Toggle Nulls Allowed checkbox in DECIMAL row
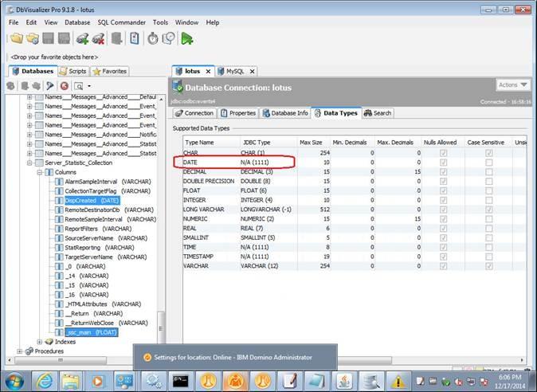537x392 pixels. coord(443,172)
